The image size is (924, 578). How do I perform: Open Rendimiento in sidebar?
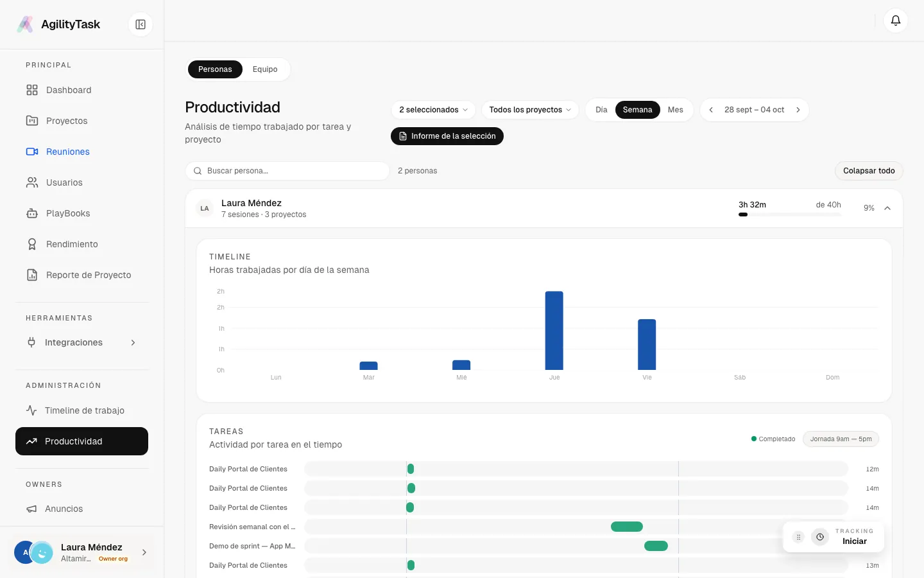[x=81, y=244]
